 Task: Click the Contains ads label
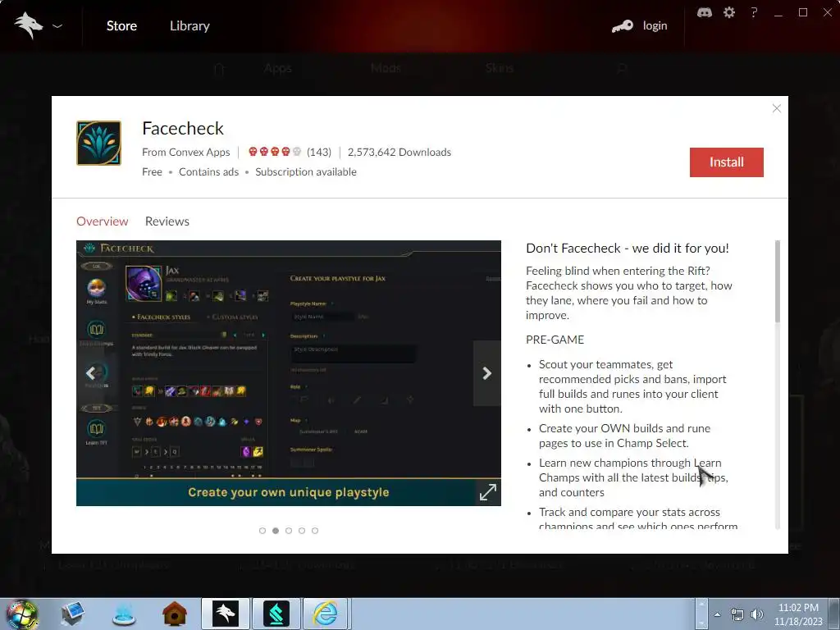coord(209,172)
